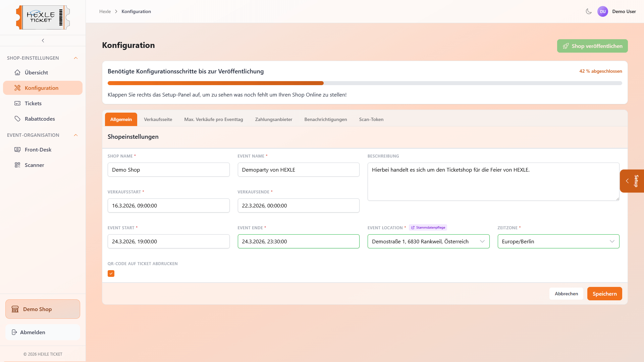Click the Scanner QR icon

pyautogui.click(x=17, y=165)
